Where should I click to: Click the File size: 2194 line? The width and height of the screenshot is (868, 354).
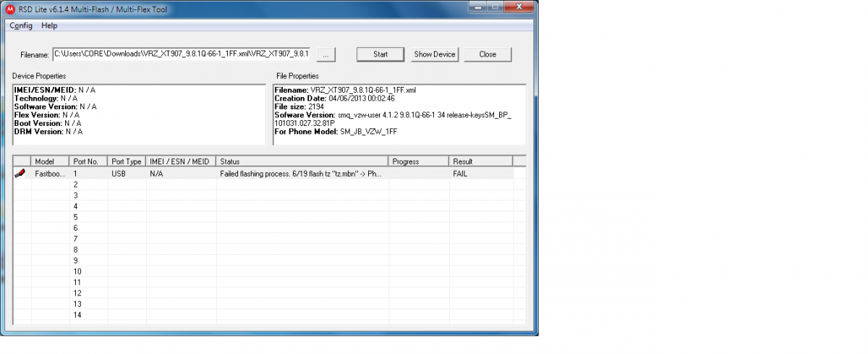point(299,106)
